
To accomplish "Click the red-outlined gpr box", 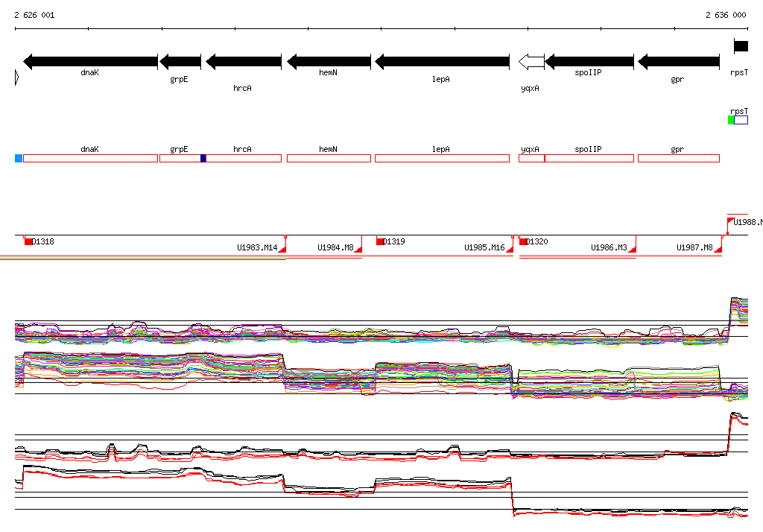I will 678,158.
